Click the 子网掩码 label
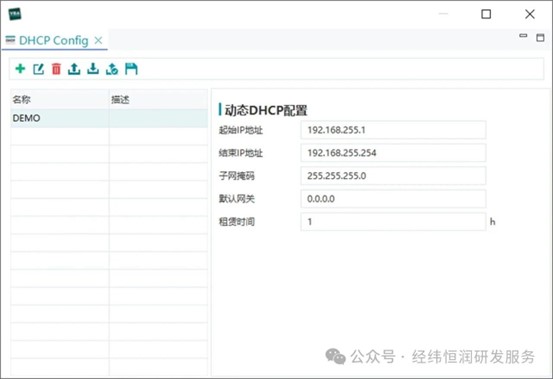Screen dimensions: 553x379 click(237, 176)
